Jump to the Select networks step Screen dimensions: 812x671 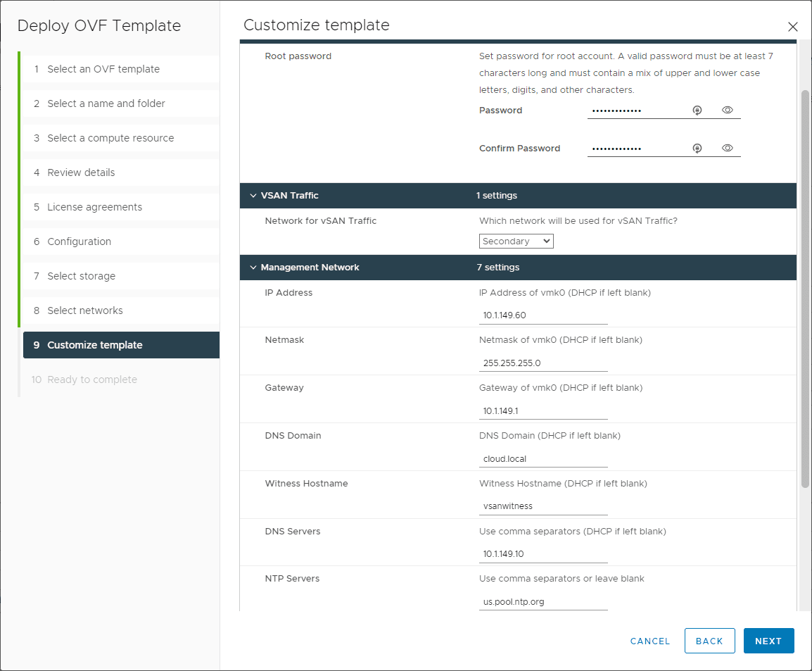click(x=85, y=311)
